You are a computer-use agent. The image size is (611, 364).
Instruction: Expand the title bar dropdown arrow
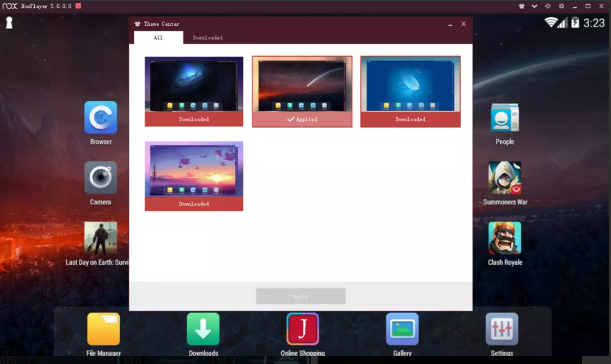click(x=534, y=6)
